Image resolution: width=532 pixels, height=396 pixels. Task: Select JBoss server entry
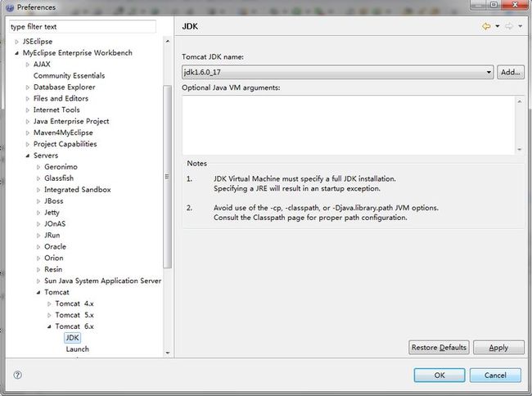point(53,201)
